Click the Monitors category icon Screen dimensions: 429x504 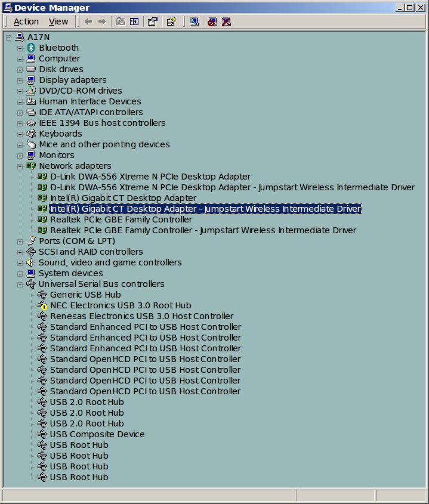[31, 155]
